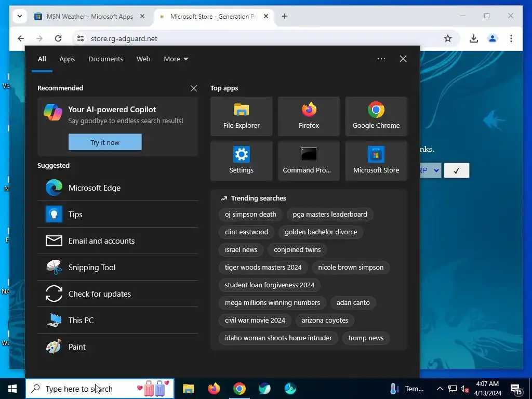Switch to the Apps search tab

click(67, 59)
